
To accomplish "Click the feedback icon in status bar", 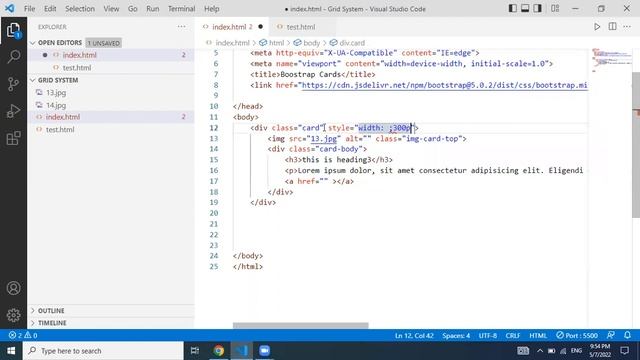I will (x=611, y=335).
